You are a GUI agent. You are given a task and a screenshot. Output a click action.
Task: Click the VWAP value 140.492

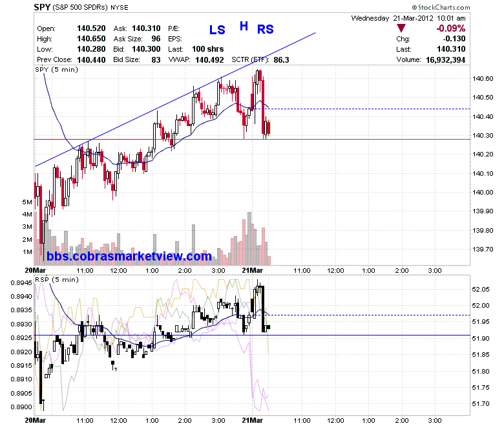(209, 60)
